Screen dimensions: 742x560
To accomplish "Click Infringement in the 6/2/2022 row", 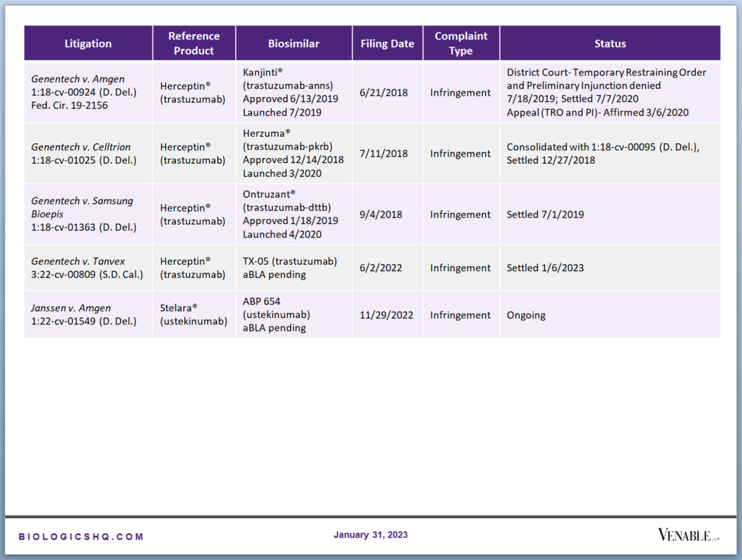I will (x=461, y=267).
